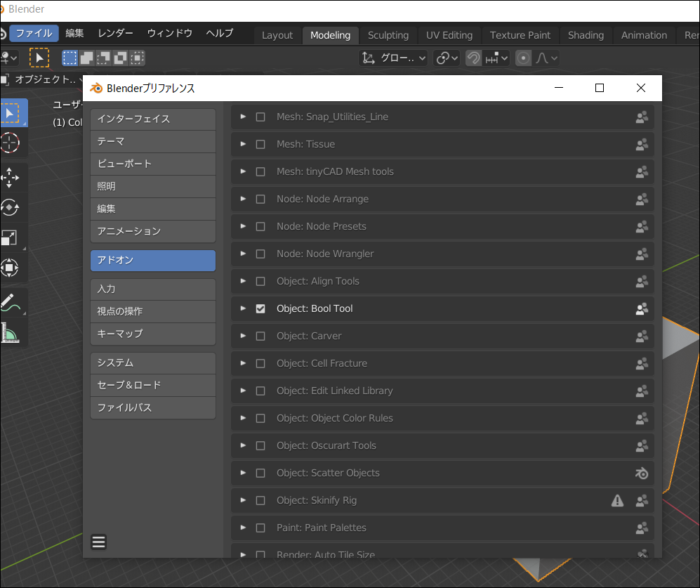
Task: Open the transform orientation dropdown グロー..
Action: pyautogui.click(x=393, y=58)
